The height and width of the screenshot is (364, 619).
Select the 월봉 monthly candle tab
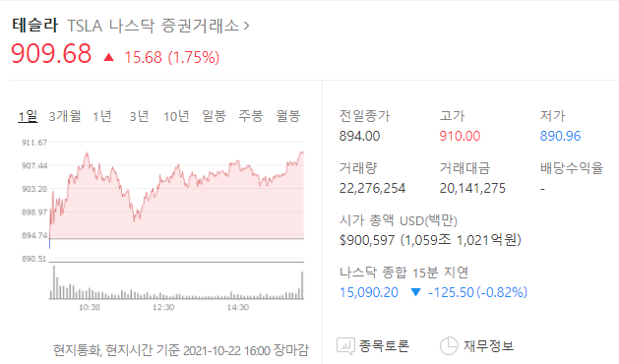(x=288, y=116)
